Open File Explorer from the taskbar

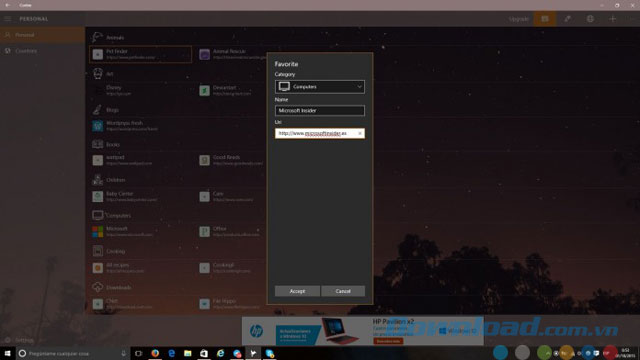(188, 353)
